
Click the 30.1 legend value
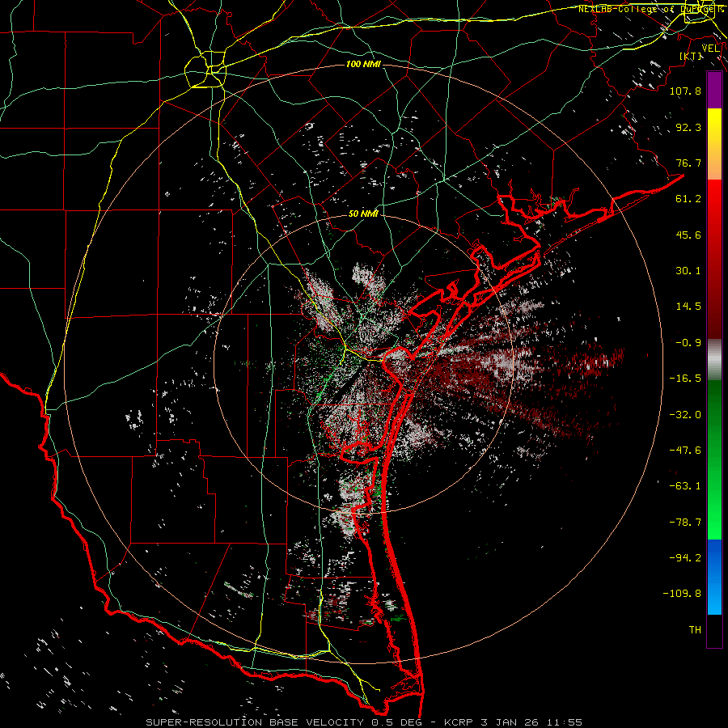[688, 271]
